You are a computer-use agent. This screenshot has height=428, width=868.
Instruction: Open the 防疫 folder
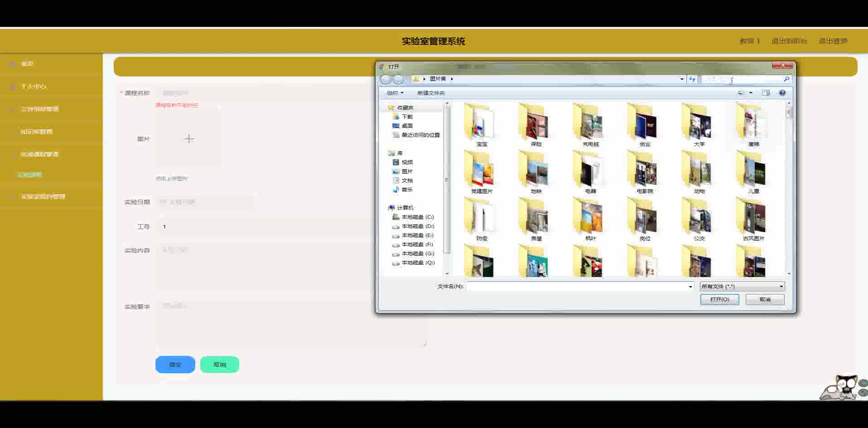point(482,220)
